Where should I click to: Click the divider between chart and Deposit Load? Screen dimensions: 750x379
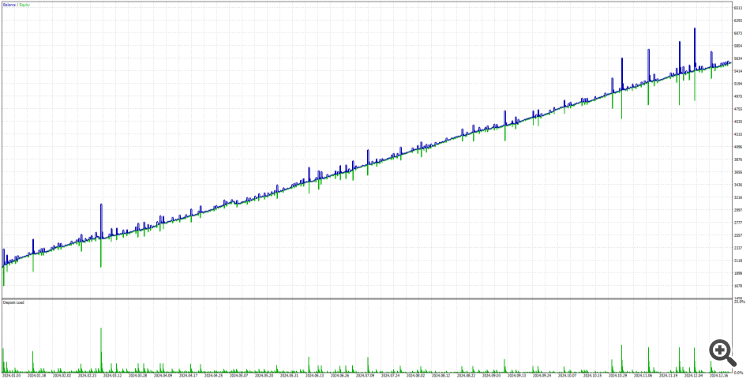(366, 299)
